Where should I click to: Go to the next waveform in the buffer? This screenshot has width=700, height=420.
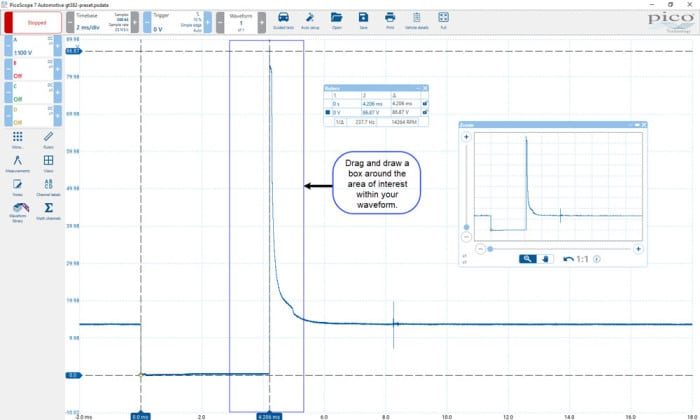click(262, 22)
